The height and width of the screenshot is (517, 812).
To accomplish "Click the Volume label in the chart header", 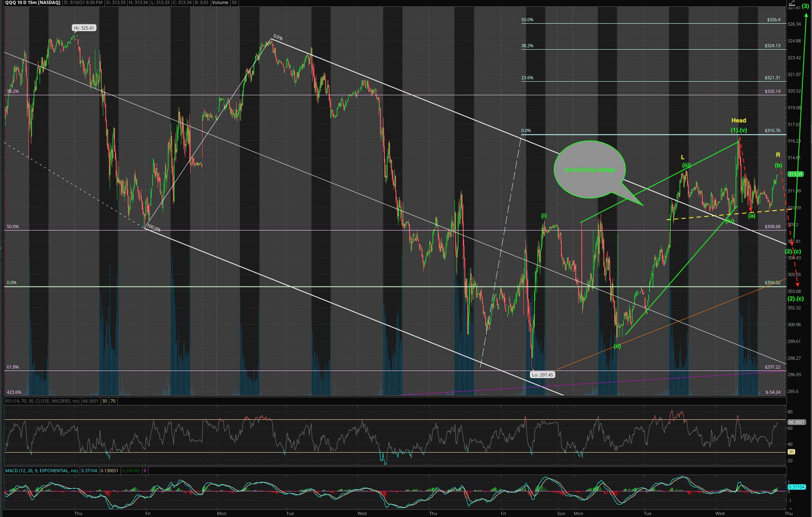I will [x=220, y=3].
